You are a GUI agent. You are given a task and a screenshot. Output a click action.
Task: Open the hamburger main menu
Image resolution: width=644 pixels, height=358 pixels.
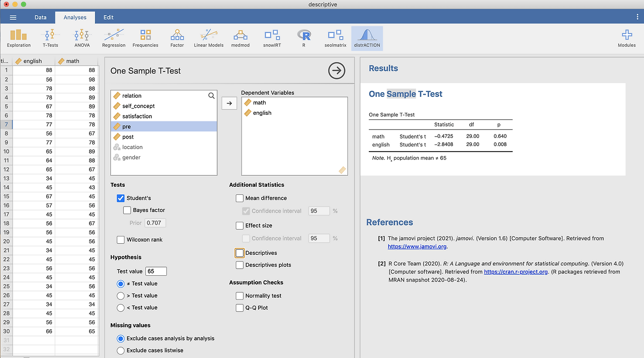[x=13, y=17]
